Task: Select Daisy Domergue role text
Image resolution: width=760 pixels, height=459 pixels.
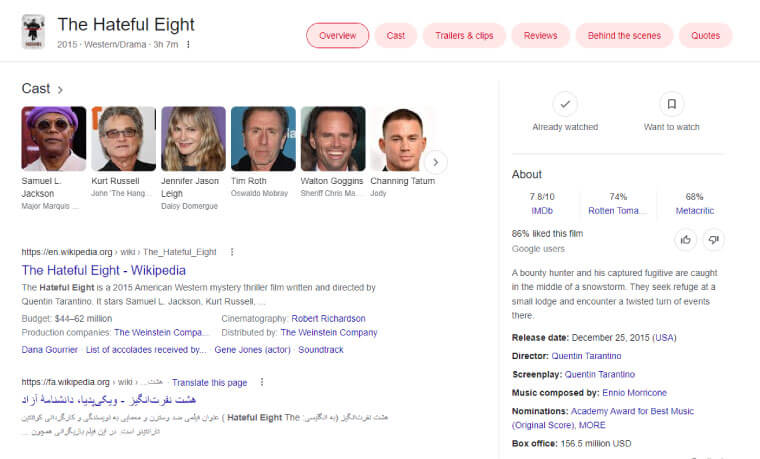Action: (x=189, y=206)
